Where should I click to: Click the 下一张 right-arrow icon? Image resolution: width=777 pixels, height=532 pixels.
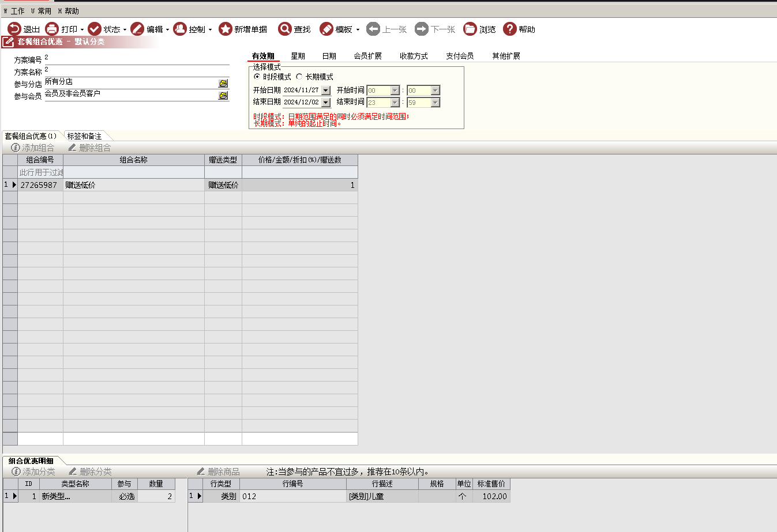pyautogui.click(x=422, y=29)
